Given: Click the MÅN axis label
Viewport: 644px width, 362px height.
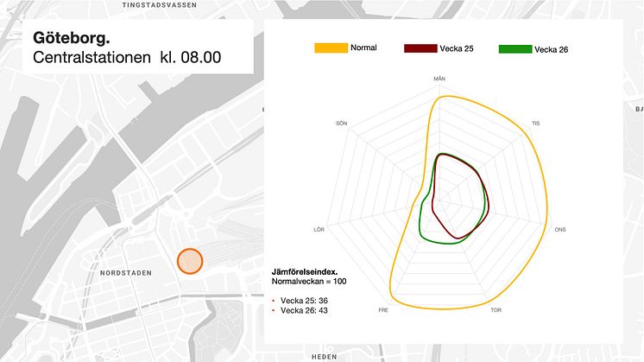Looking at the screenshot, I should pos(439,79).
